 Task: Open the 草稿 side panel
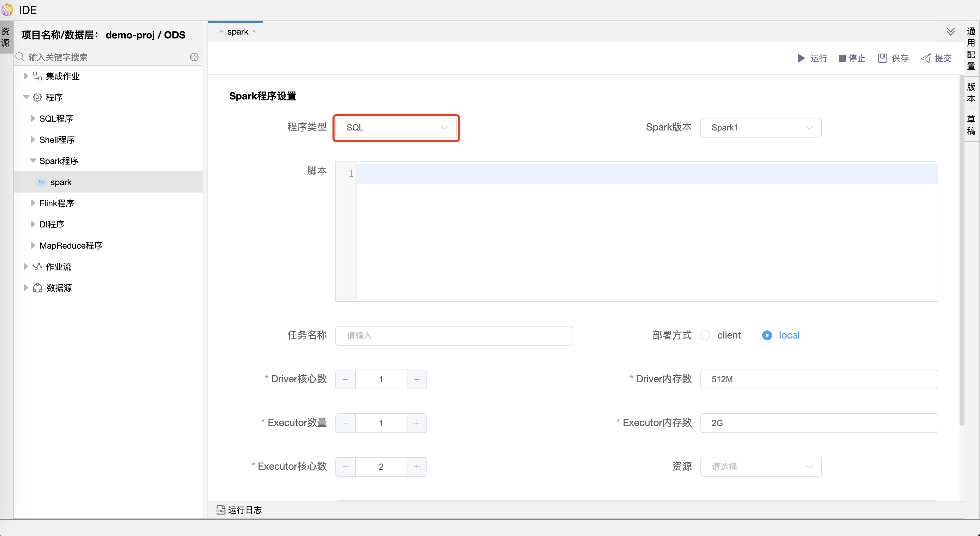tap(971, 125)
